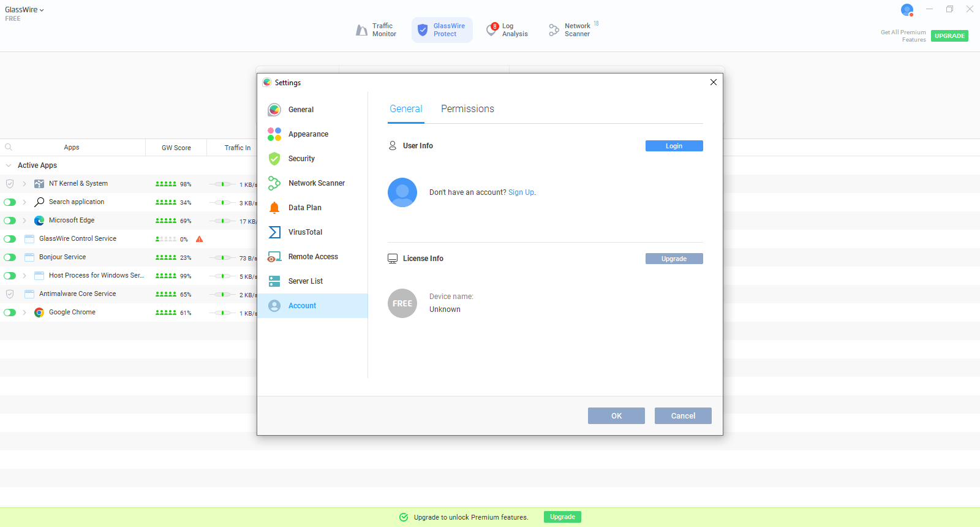The height and width of the screenshot is (527, 980).
Task: Toggle firewall switch for Host Process for Windows
Action: pos(10,276)
